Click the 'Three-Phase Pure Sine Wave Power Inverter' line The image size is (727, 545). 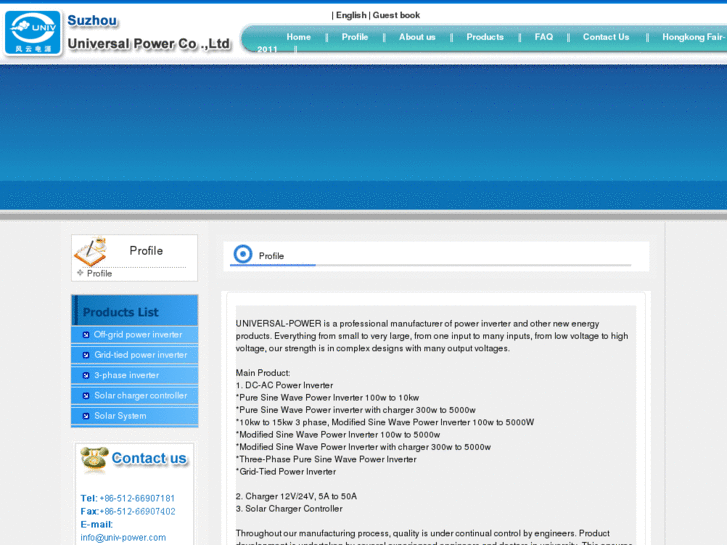[326, 460]
